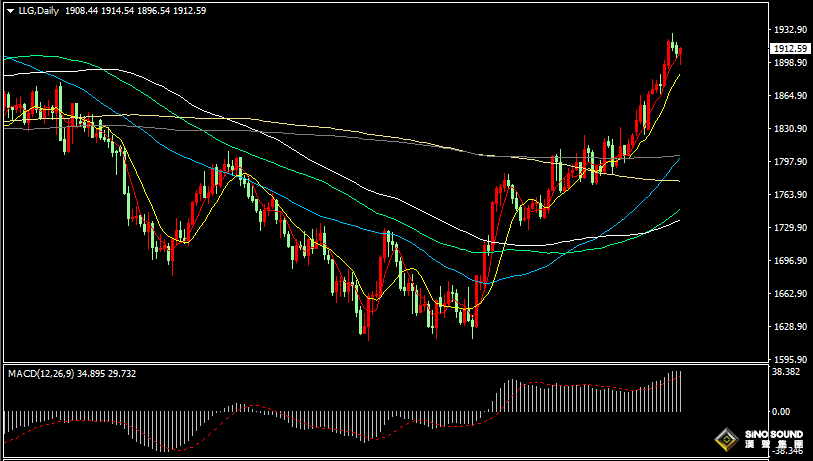Click the red dashed signal line's lowest trough
813x461 pixels.
pyautogui.click(x=179, y=450)
